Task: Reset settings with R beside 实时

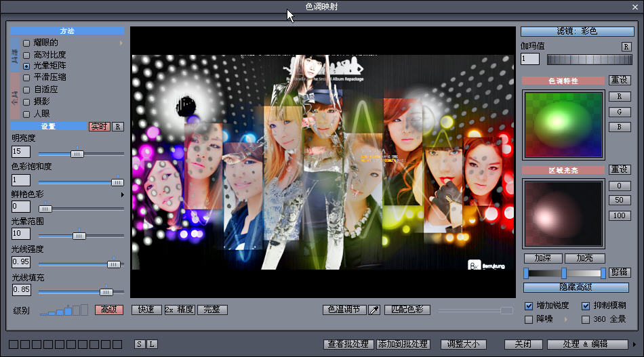Action: click(x=118, y=127)
